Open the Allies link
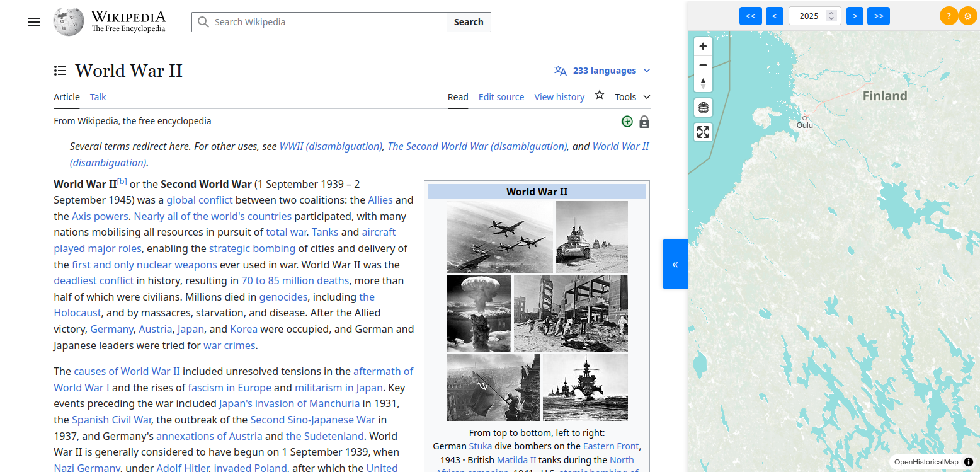Image resolution: width=980 pixels, height=472 pixels. [x=380, y=200]
